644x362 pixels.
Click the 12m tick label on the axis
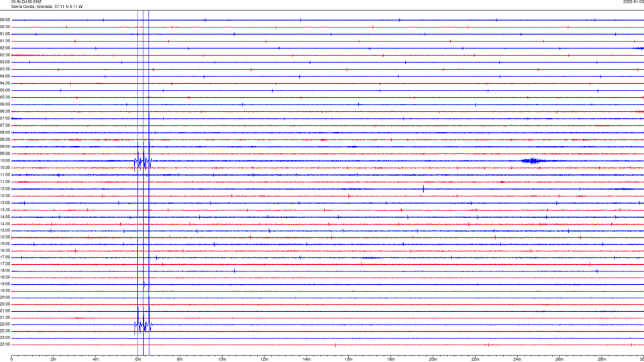pyautogui.click(x=264, y=359)
